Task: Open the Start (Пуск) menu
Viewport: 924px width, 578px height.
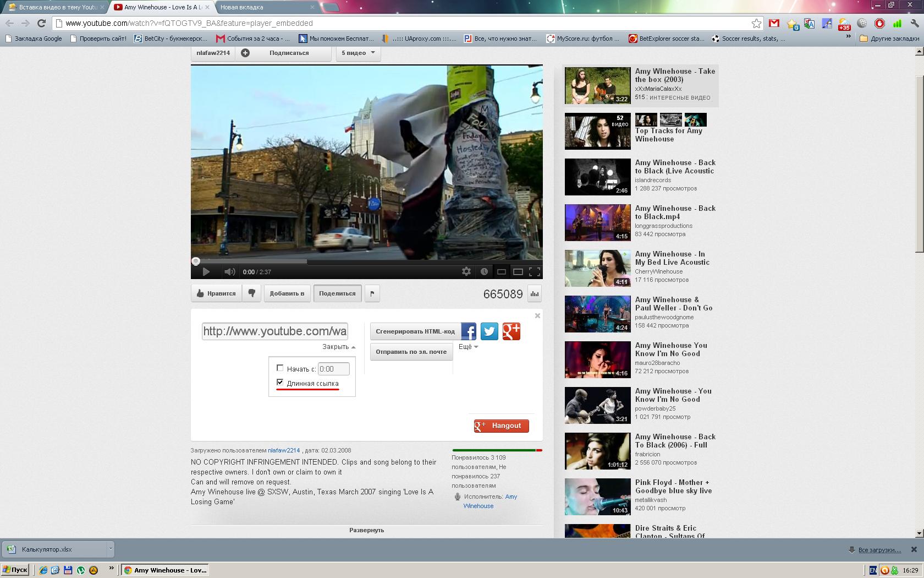Action: point(15,570)
